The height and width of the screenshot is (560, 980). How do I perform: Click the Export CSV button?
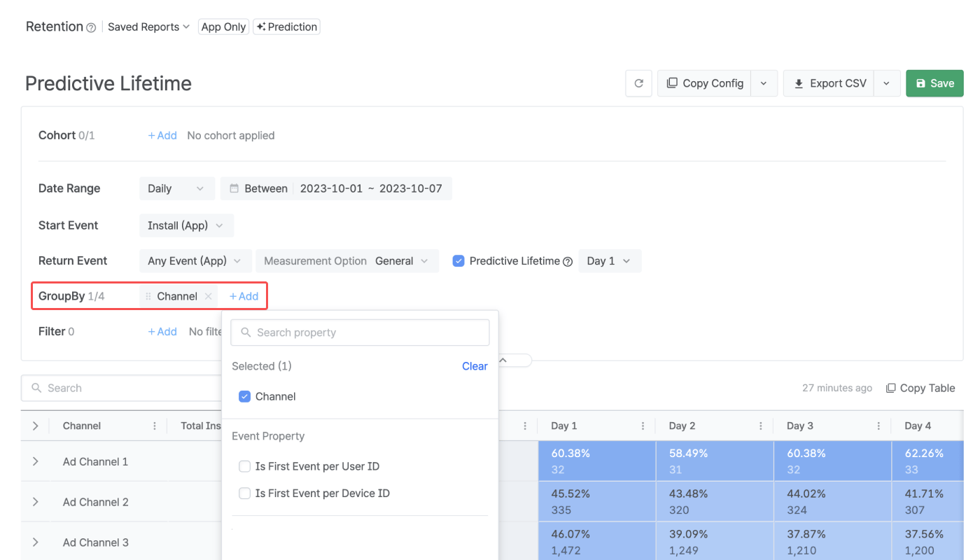[x=829, y=83]
